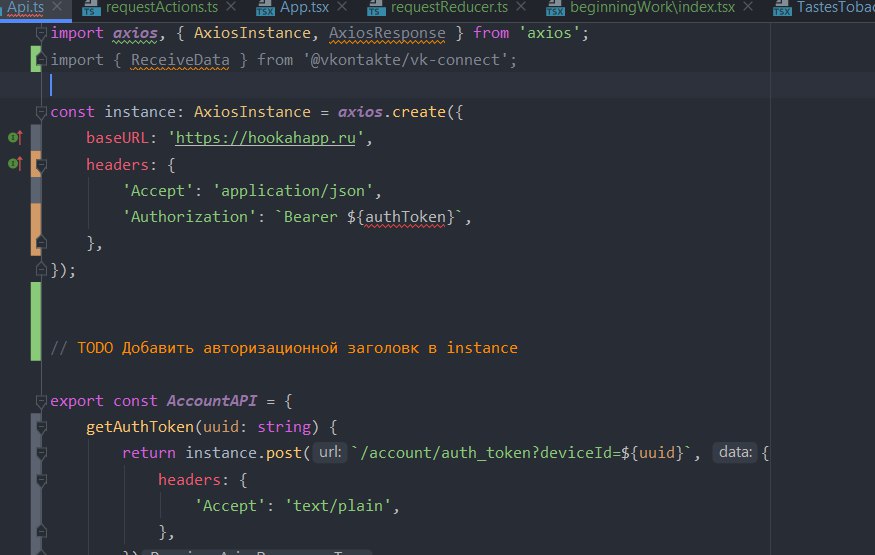Fold the instance headers object block
The width and height of the screenshot is (875, 555).
point(41,165)
